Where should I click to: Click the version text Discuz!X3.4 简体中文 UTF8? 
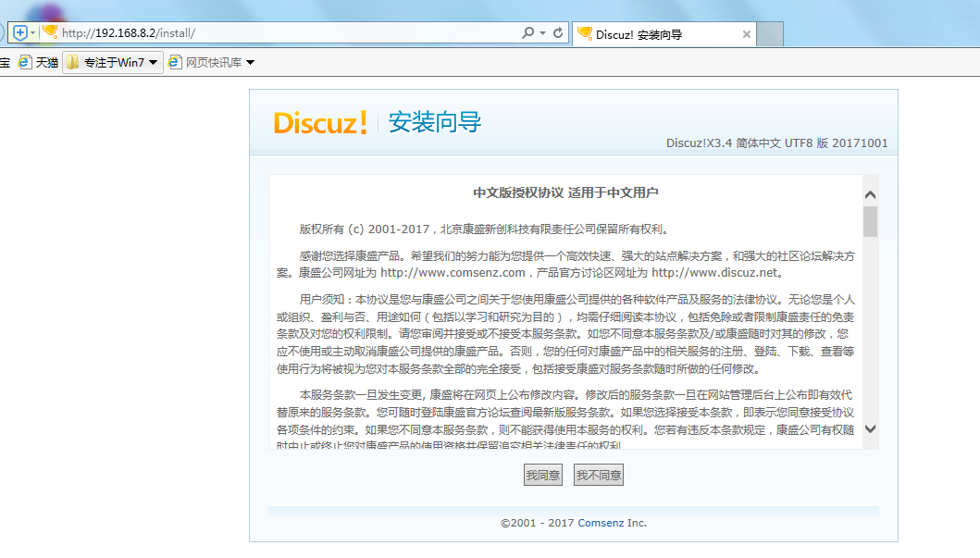click(x=777, y=143)
